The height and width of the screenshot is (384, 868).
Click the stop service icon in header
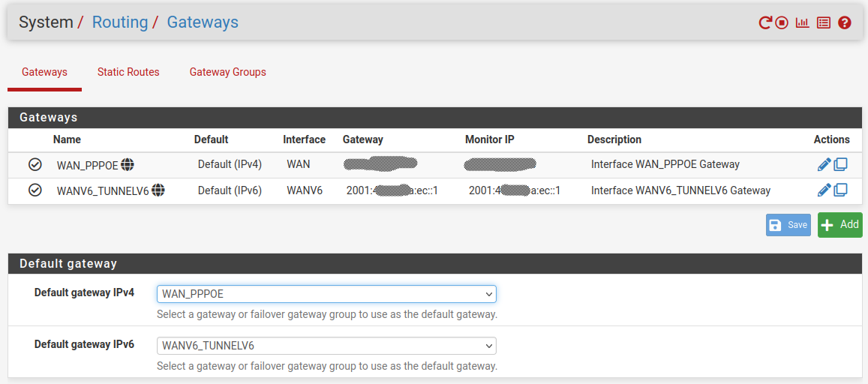point(782,22)
